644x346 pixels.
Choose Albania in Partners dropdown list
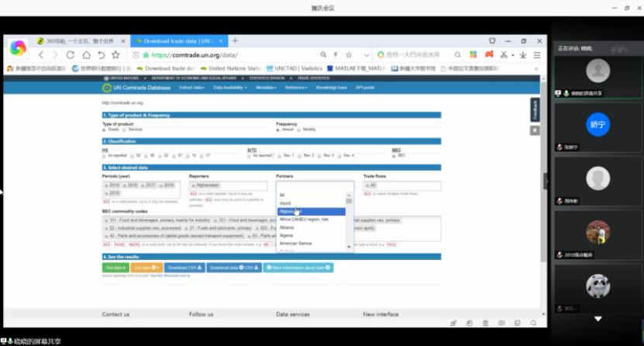312,227
